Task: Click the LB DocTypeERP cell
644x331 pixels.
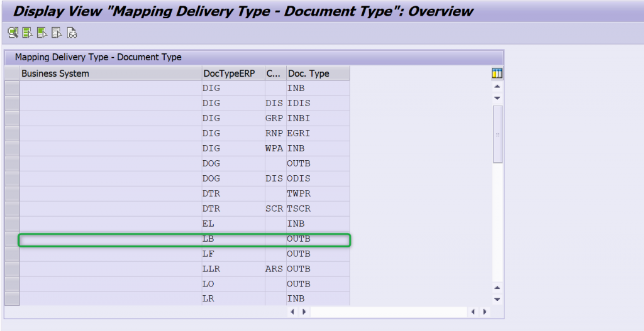Action: pos(233,239)
